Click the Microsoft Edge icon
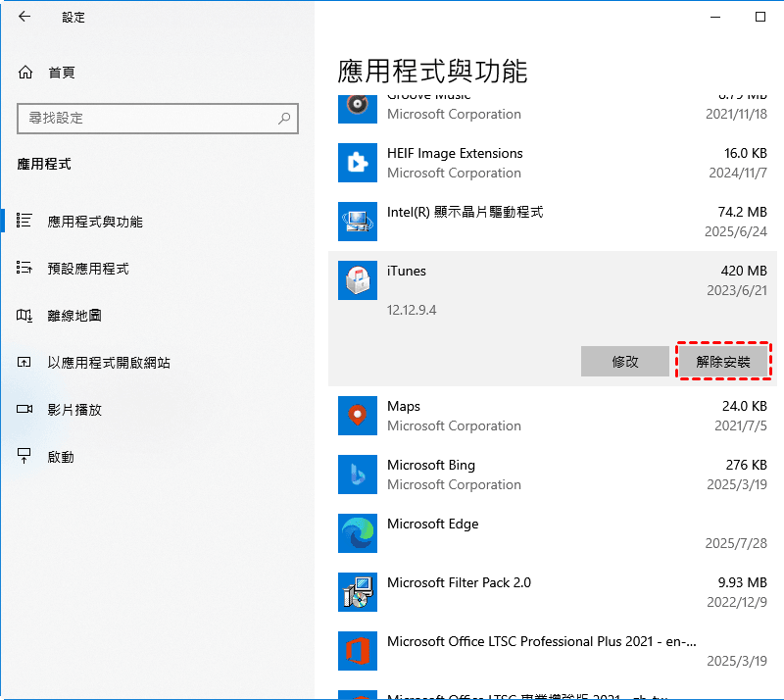 (358, 533)
